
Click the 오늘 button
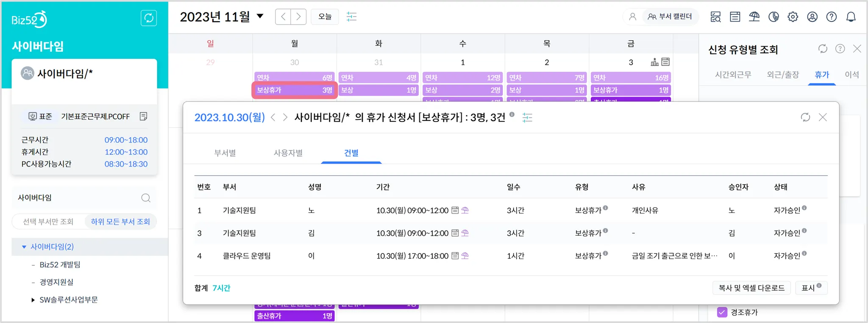pyautogui.click(x=325, y=17)
